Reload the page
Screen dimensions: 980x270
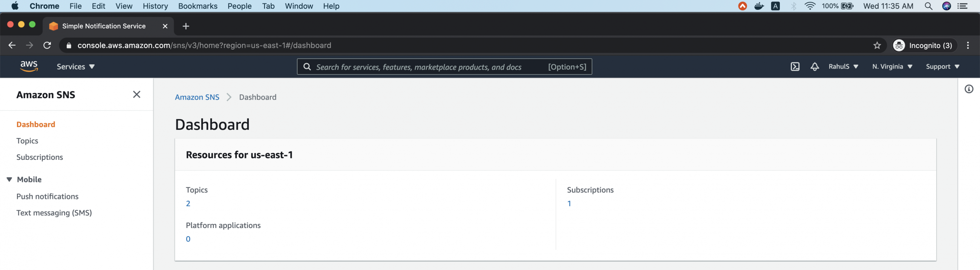click(x=47, y=46)
